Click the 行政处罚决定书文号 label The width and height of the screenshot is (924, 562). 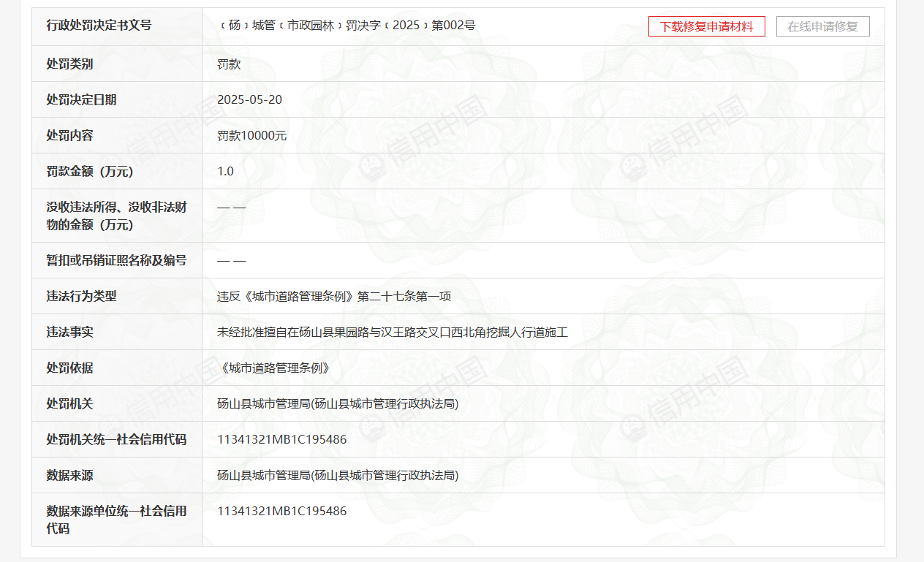pos(99,26)
